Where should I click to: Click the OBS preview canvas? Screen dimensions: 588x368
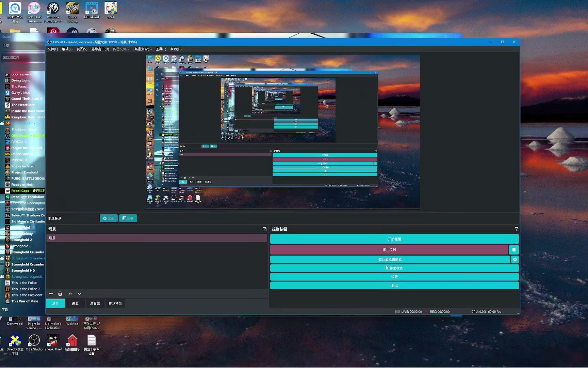pyautogui.click(x=283, y=132)
